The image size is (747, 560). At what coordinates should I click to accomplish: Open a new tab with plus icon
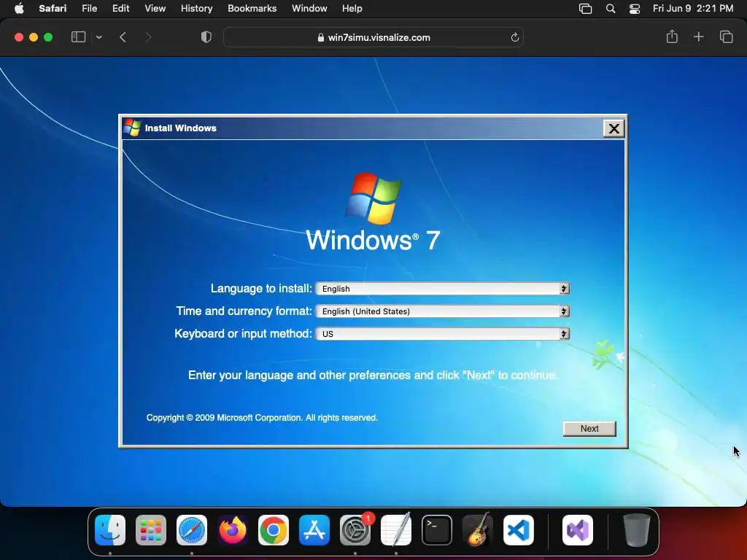point(698,36)
